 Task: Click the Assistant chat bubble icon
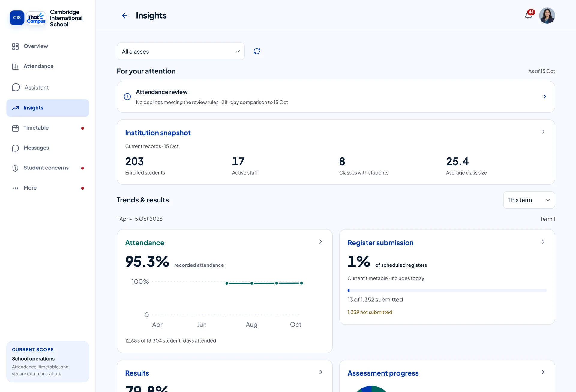tap(16, 87)
